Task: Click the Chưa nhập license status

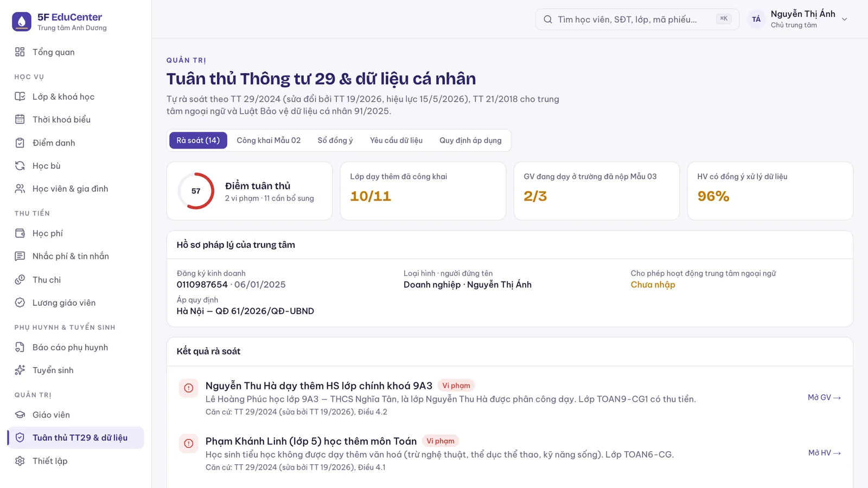Action: pyautogui.click(x=653, y=285)
